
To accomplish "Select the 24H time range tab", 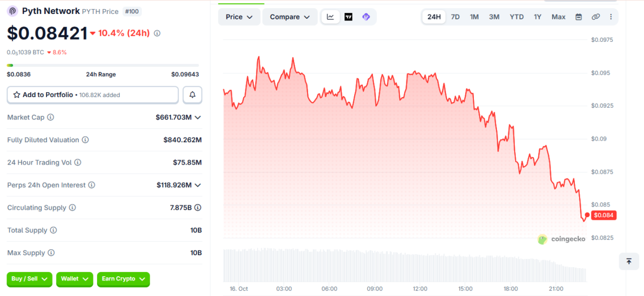I will pyautogui.click(x=434, y=17).
